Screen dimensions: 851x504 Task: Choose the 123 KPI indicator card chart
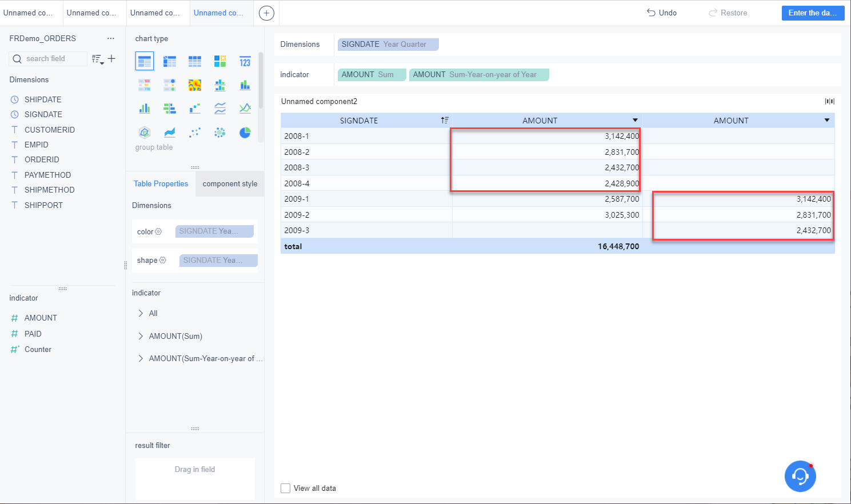point(245,61)
